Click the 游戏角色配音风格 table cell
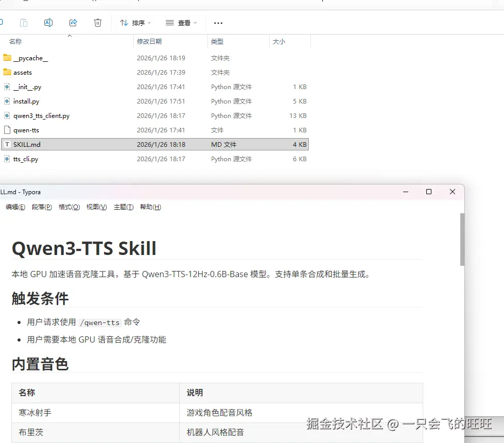Image resolution: width=504 pixels, height=443 pixels. coord(301,413)
